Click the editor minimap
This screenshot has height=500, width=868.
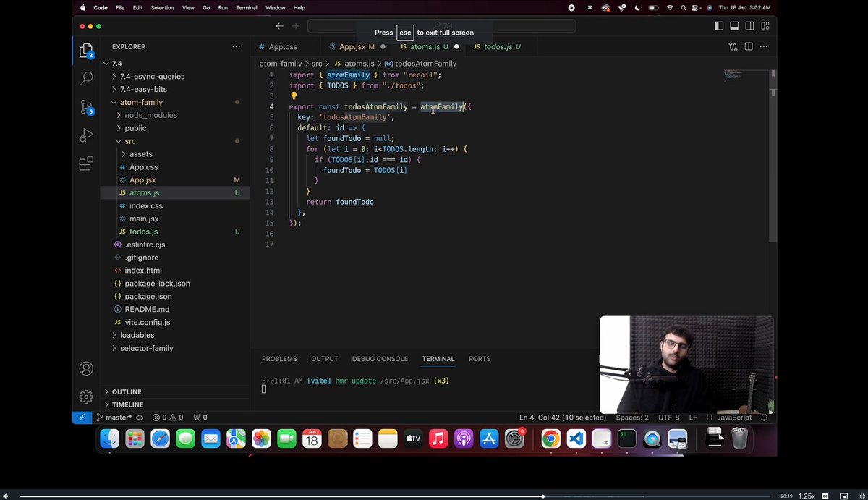pos(745,76)
